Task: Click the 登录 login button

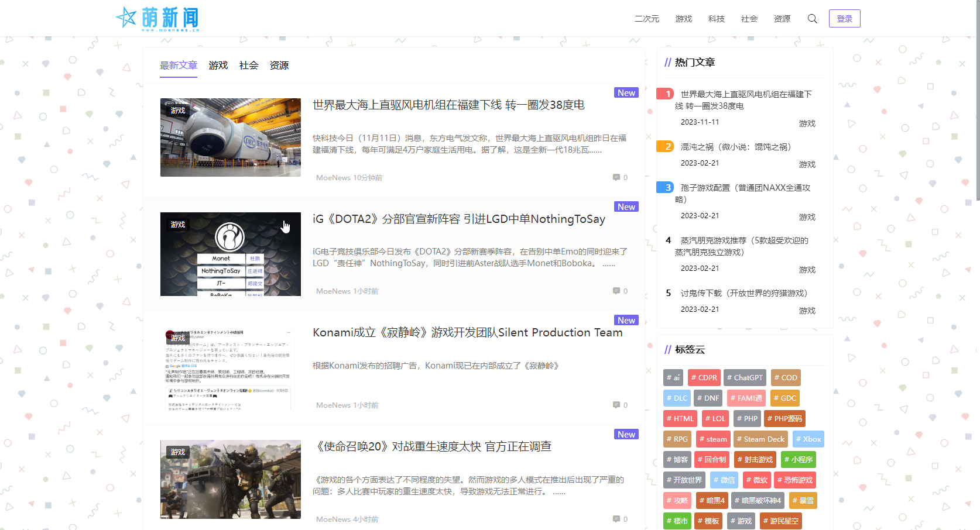Action: pyautogui.click(x=845, y=19)
